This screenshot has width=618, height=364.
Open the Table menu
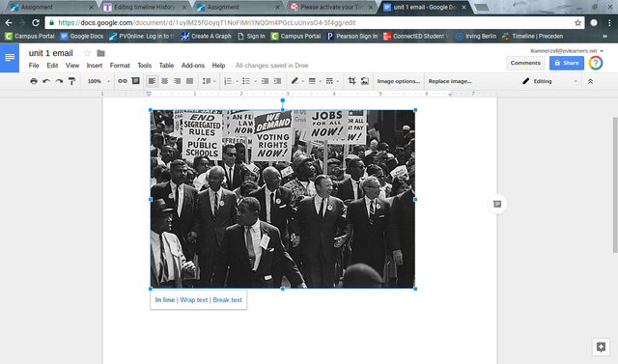pos(166,66)
